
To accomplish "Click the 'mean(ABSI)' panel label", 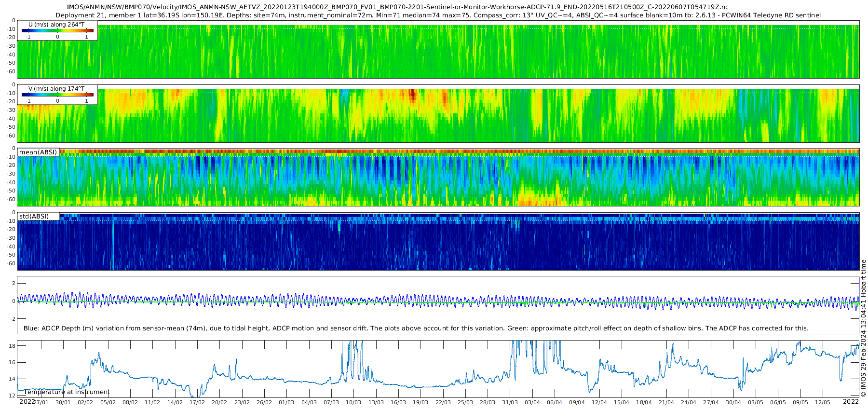I will click(38, 152).
